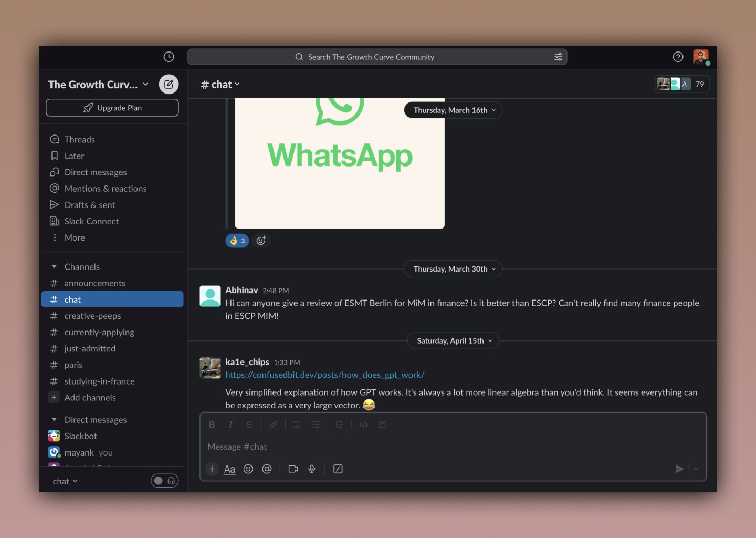Open Abhinav's profile from name
The width and height of the screenshot is (756, 538).
coord(241,290)
